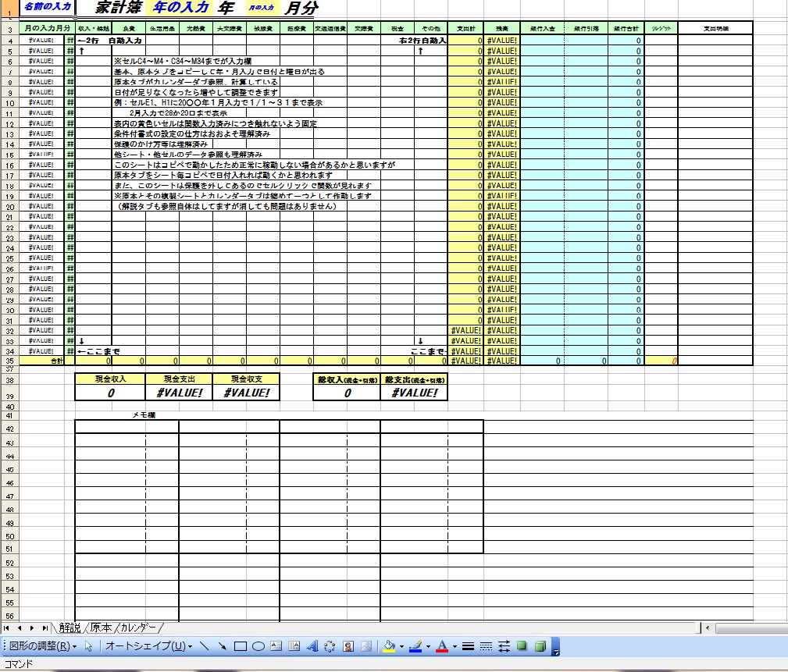Open the オートシェイプ dropdown
This screenshot has height=672, width=788.
[x=148, y=646]
